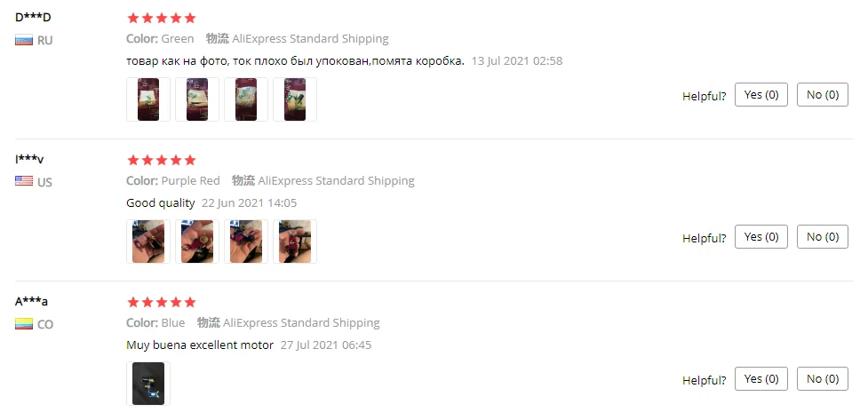Viewport: 868px width, 420px height.
Task: Open third photo in Purple Red review
Action: click(x=246, y=242)
